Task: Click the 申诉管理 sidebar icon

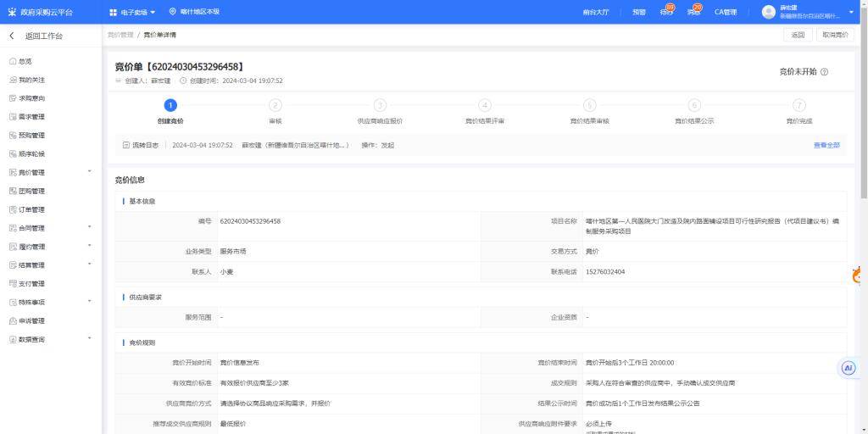Action: (x=13, y=321)
